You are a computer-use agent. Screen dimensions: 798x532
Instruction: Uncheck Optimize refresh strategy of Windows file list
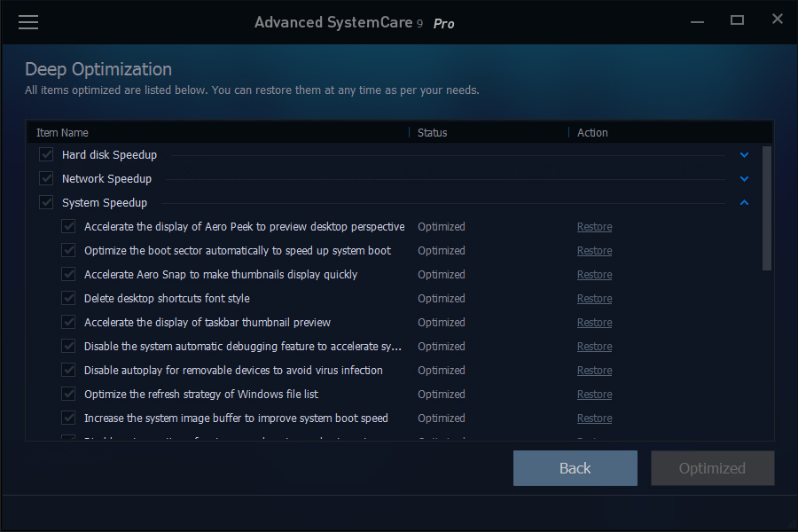tap(68, 394)
